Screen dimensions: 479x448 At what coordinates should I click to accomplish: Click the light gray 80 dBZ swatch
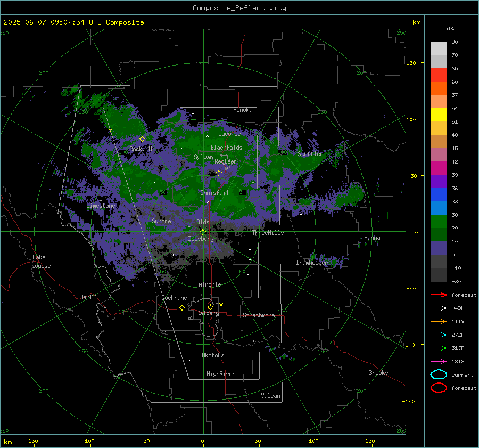439,48
